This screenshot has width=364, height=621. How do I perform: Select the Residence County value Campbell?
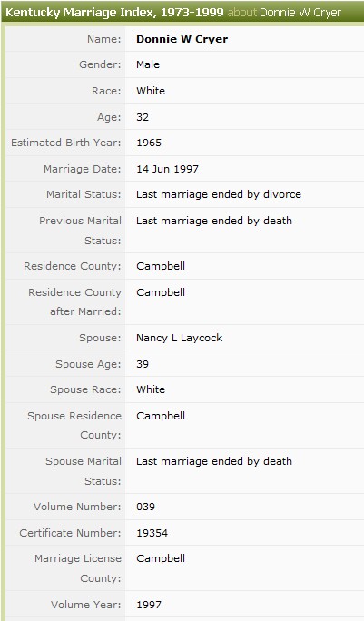[x=161, y=266]
